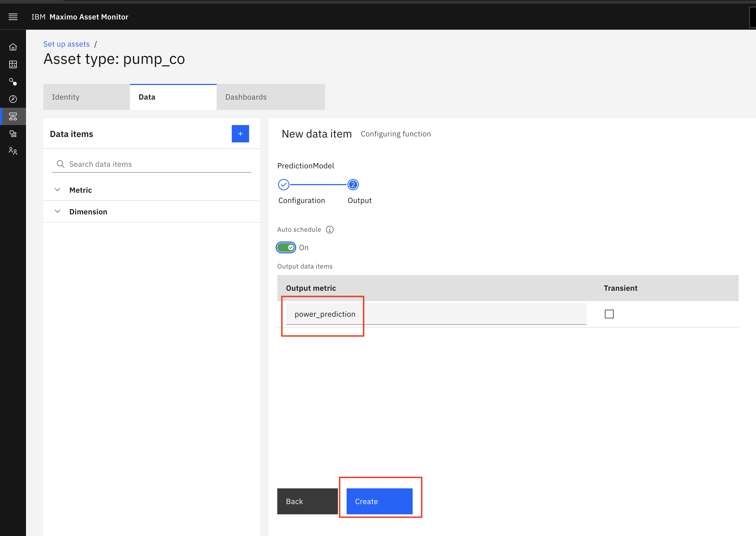This screenshot has width=756, height=536.
Task: Select the Data tab
Action: point(173,97)
